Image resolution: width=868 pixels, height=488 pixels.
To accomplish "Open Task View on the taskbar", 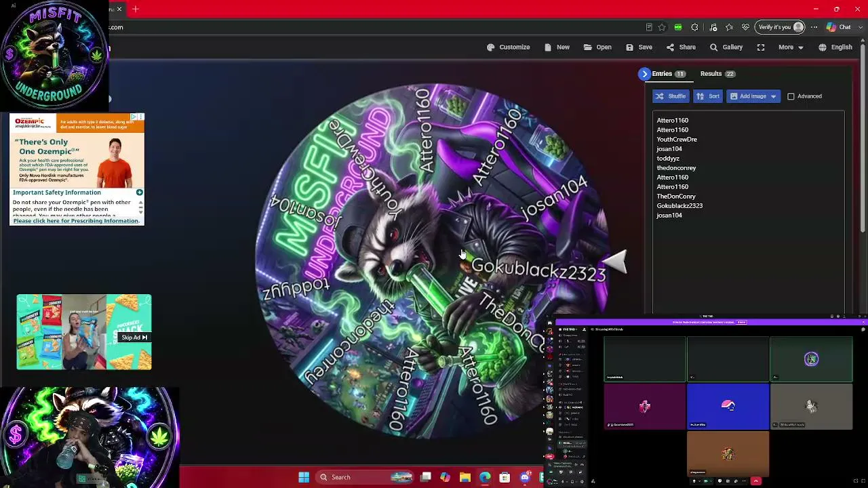I will pyautogui.click(x=425, y=477).
